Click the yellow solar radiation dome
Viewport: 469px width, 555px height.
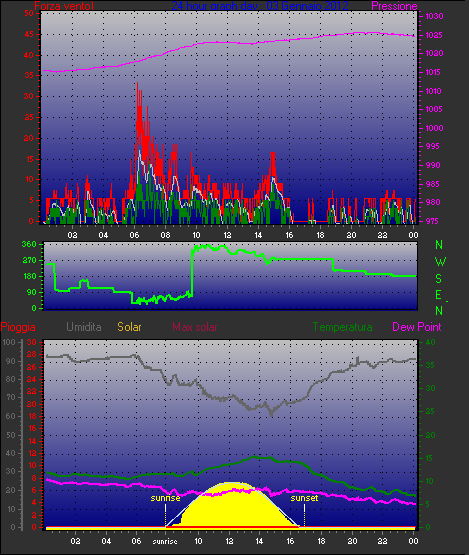point(232,506)
